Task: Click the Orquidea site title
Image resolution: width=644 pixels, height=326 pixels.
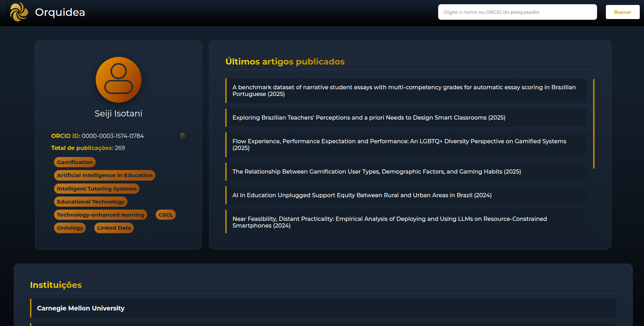Action: [60, 12]
